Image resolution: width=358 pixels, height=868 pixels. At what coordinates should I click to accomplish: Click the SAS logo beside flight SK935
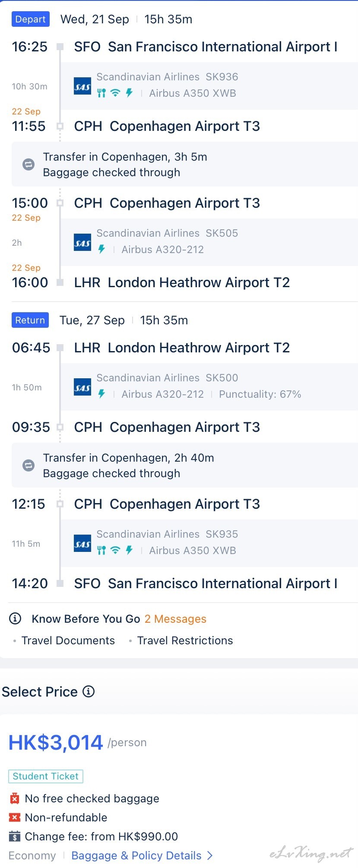(82, 543)
